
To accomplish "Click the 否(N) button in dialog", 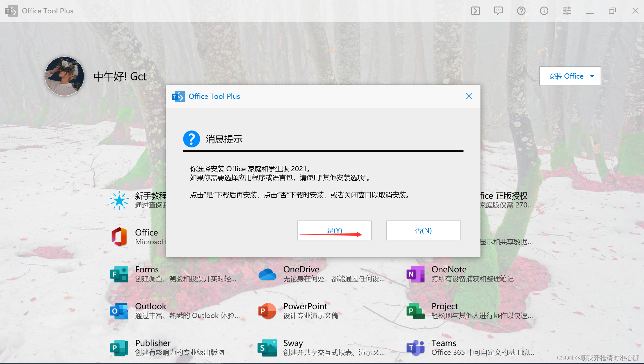I will (x=423, y=230).
